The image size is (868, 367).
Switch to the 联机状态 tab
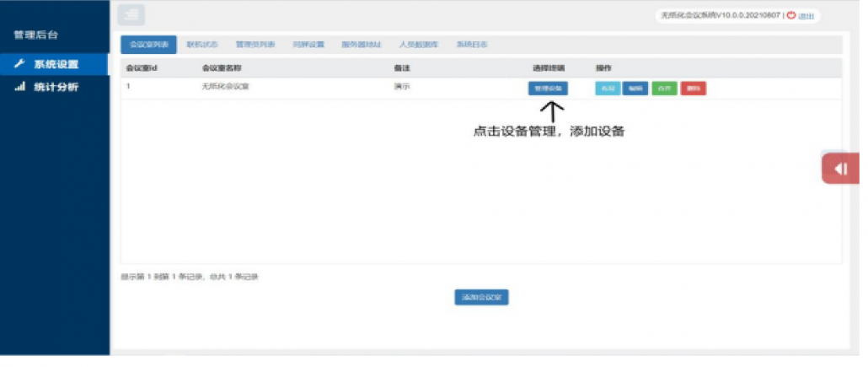click(202, 45)
